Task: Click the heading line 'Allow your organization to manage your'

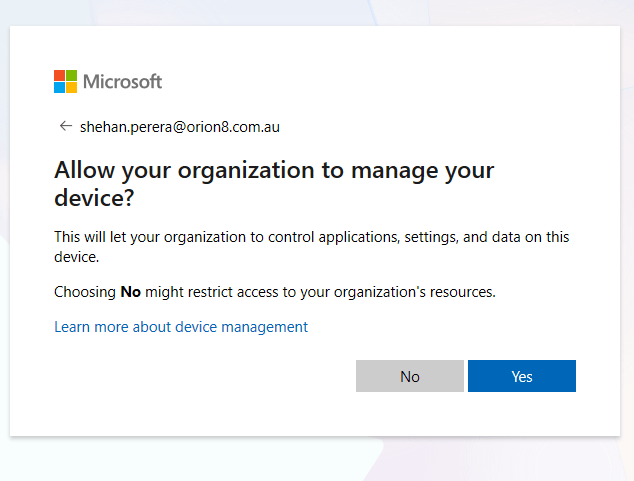Action: (x=274, y=169)
